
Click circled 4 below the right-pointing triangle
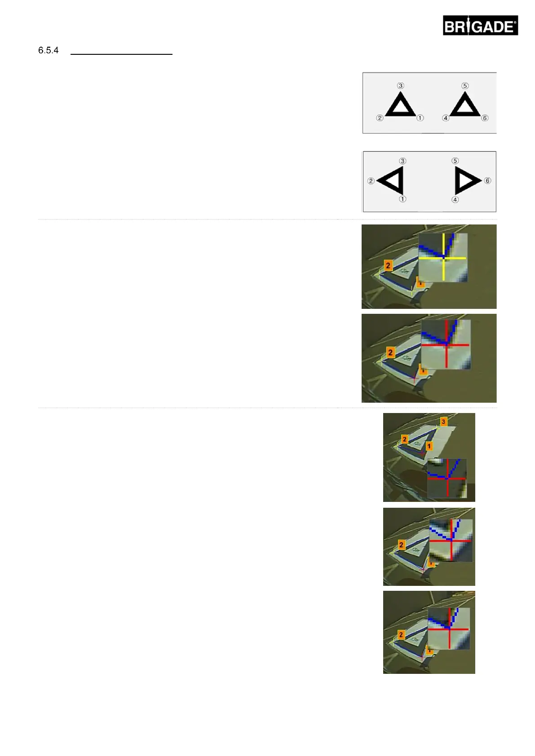coord(455,200)
